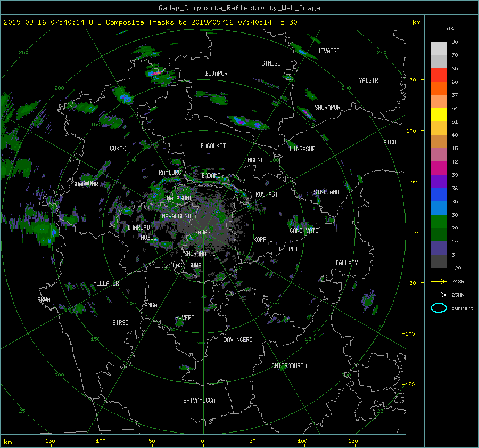Image resolution: width=479 pixels, height=448 pixels.
Task: Click the dBZ legend heading
Action: point(451,29)
